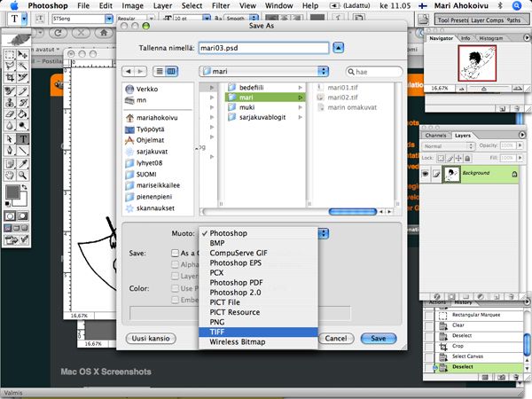532x399 pixels.
Task: Select the Healing Brush tool
Action: coord(10,91)
